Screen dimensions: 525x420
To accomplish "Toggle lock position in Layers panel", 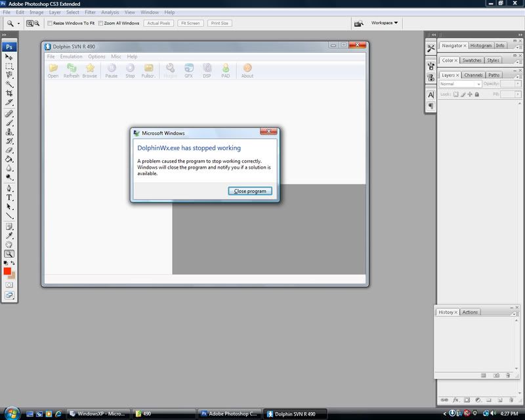I will click(x=470, y=94).
